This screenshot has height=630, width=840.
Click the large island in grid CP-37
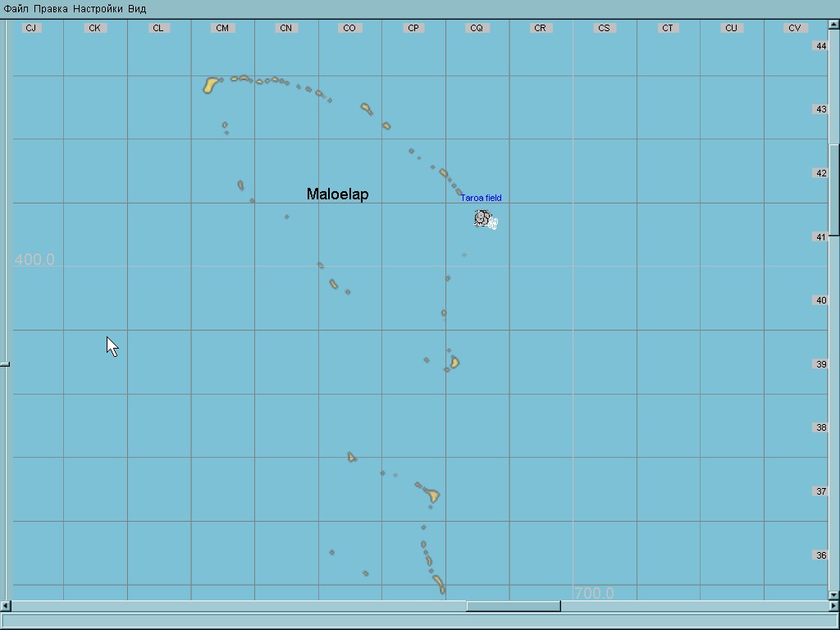pyautogui.click(x=431, y=495)
